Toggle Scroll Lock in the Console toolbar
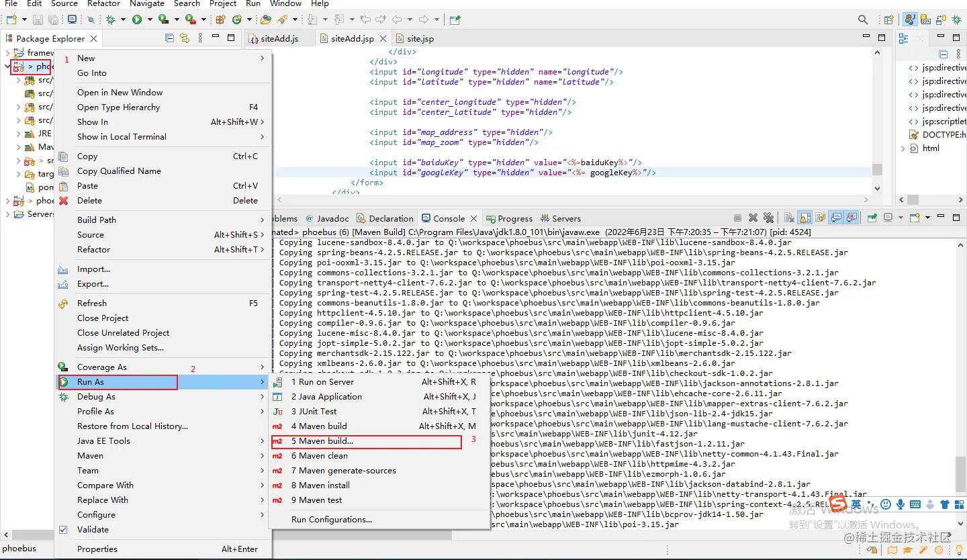This screenshot has height=560, width=967. tap(804, 218)
